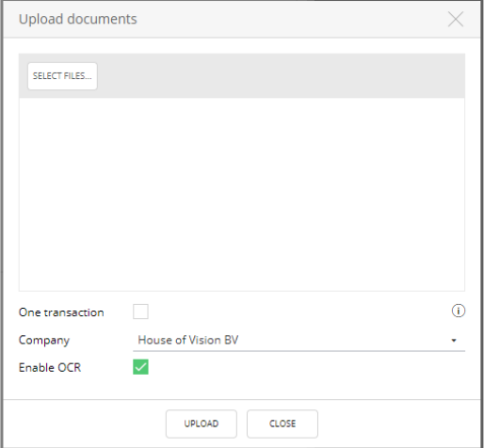Expand the Company dropdown arrow
The width and height of the screenshot is (484, 448).
tap(454, 341)
